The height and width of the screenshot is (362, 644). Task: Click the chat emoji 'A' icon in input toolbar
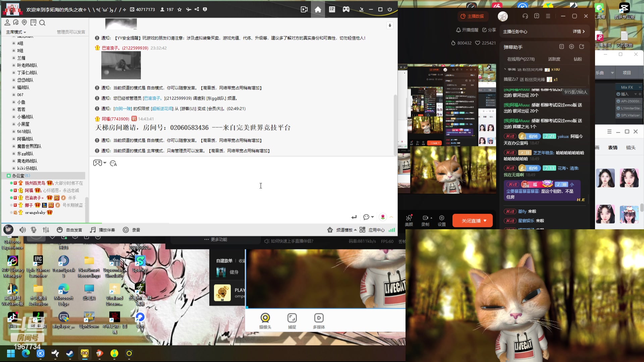pyautogui.click(x=113, y=163)
